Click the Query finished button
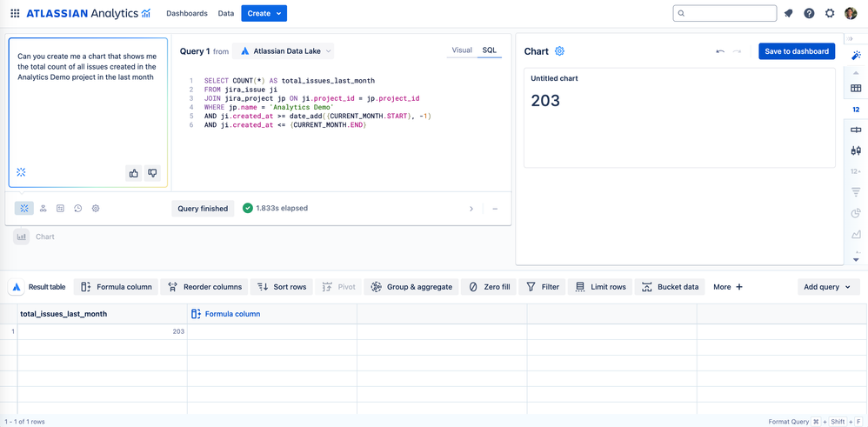This screenshot has width=868, height=427. 203,209
